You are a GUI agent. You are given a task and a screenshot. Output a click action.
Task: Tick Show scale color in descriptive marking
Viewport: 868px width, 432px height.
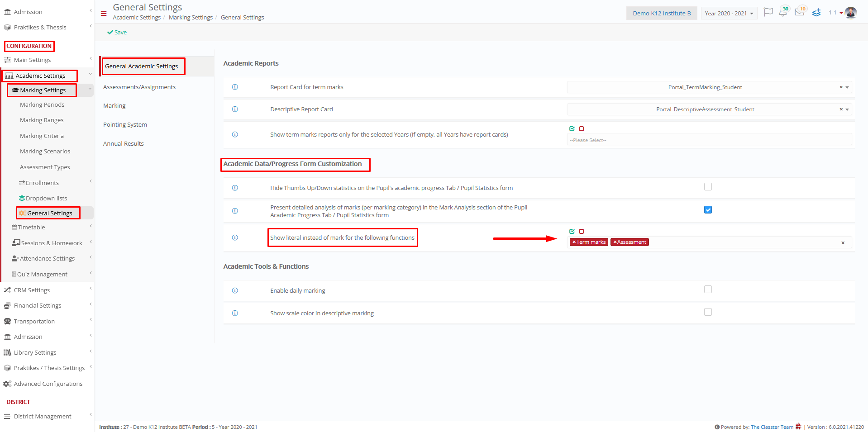point(708,312)
